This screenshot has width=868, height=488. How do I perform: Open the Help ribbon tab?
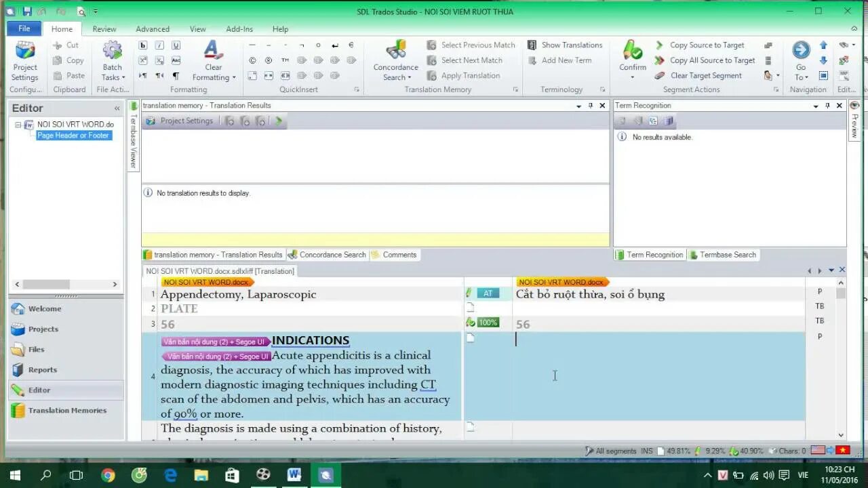[x=280, y=29]
